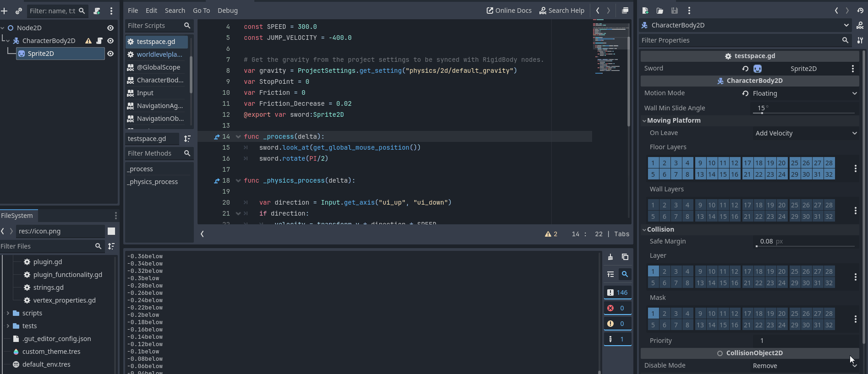Open the Search menu

[175, 11]
